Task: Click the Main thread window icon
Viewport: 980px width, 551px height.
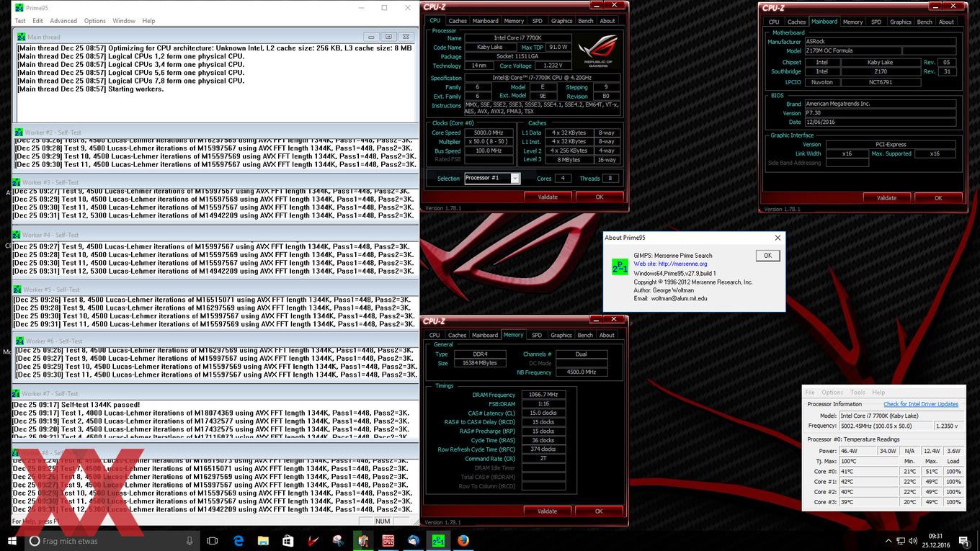Action: pyautogui.click(x=21, y=37)
